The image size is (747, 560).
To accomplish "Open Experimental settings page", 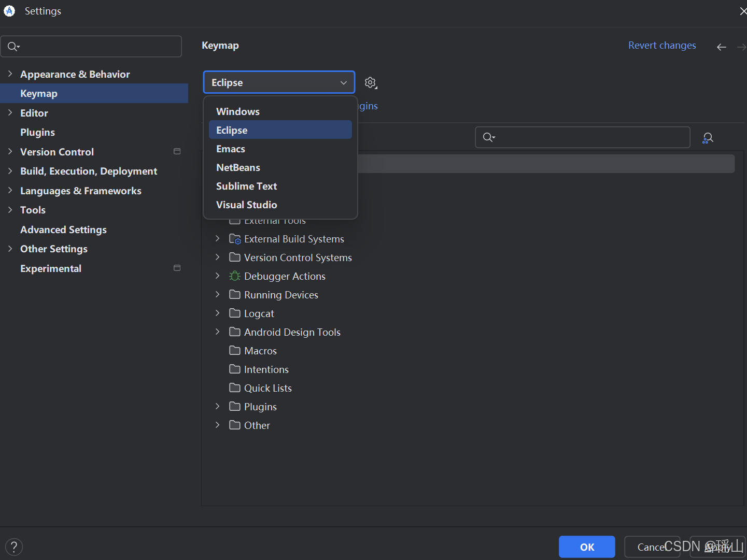I will (94, 268).
